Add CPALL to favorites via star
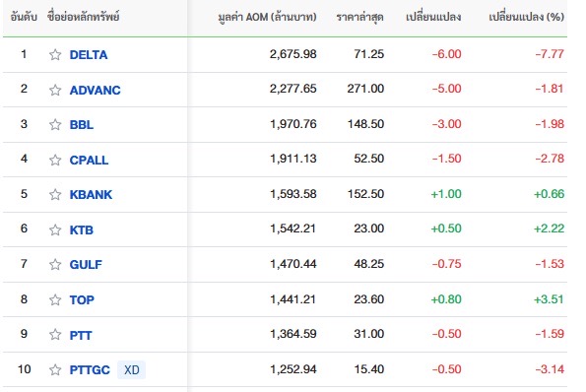 pyautogui.click(x=55, y=160)
